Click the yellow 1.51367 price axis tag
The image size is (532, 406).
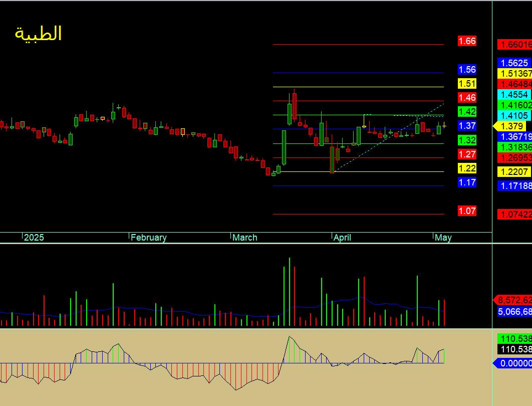pyautogui.click(x=514, y=73)
